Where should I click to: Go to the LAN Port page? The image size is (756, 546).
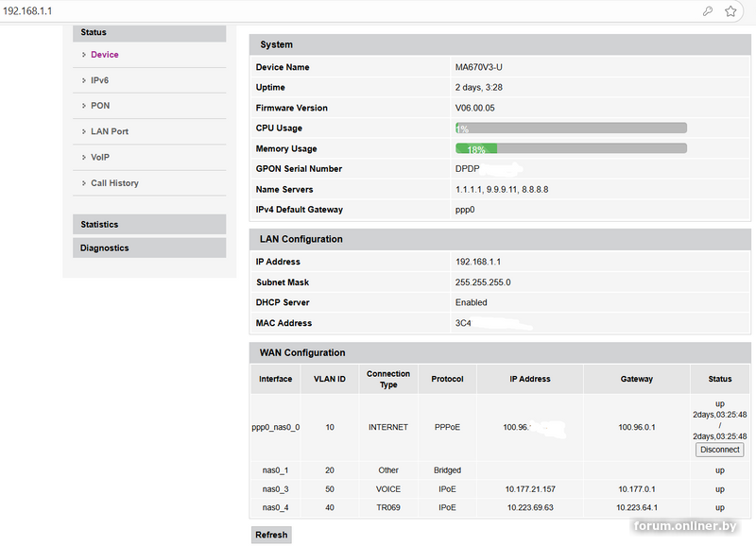click(x=110, y=131)
